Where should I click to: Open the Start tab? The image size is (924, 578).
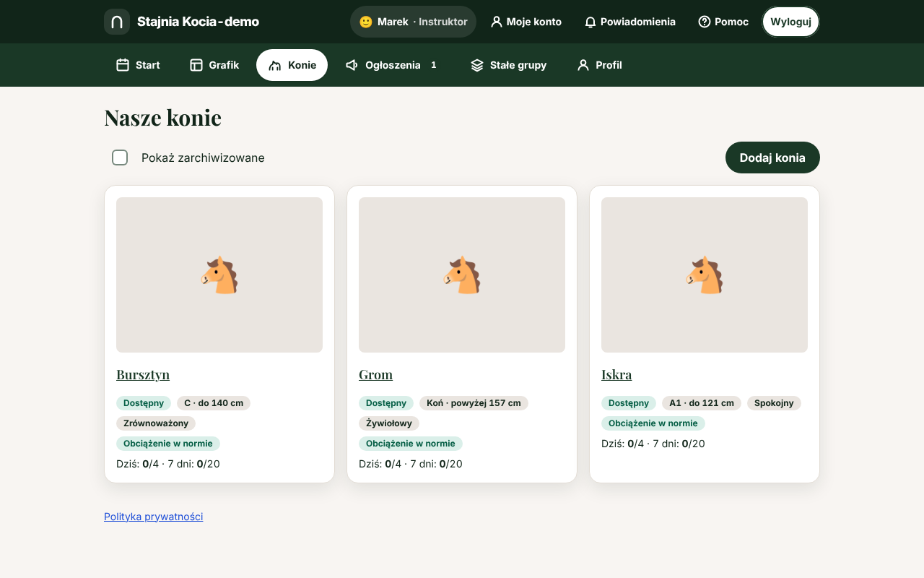coord(138,65)
